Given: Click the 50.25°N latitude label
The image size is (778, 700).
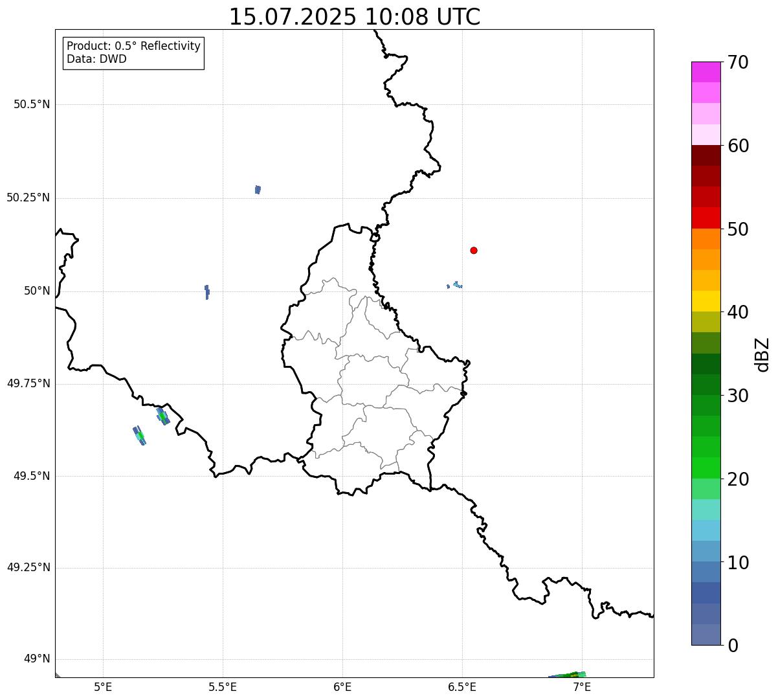Looking at the screenshot, I should tap(28, 198).
